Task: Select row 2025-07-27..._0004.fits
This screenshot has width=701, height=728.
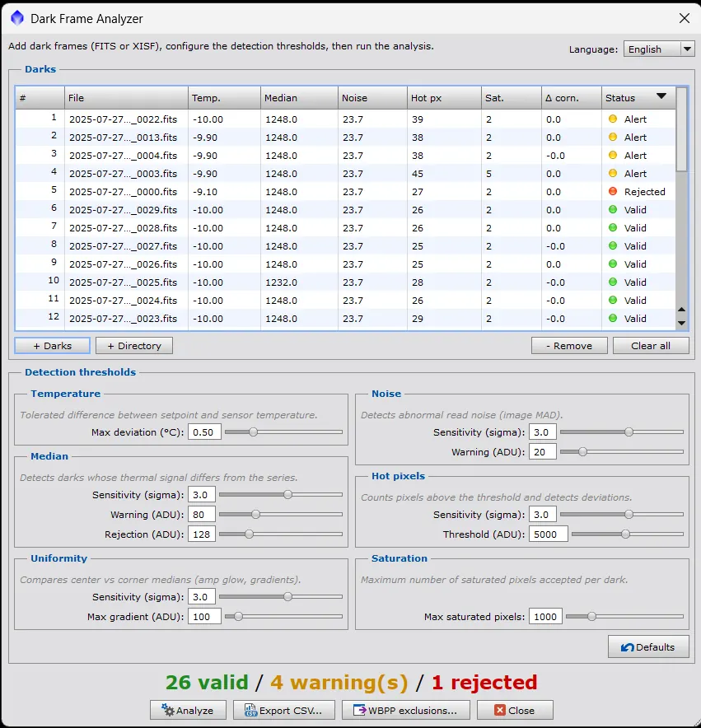Action: [x=346, y=155]
